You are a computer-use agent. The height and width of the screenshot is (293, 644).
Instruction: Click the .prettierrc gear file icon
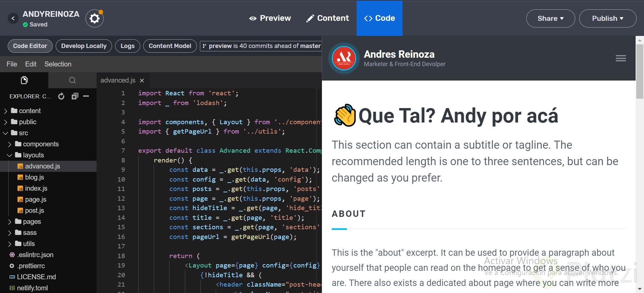click(12, 266)
